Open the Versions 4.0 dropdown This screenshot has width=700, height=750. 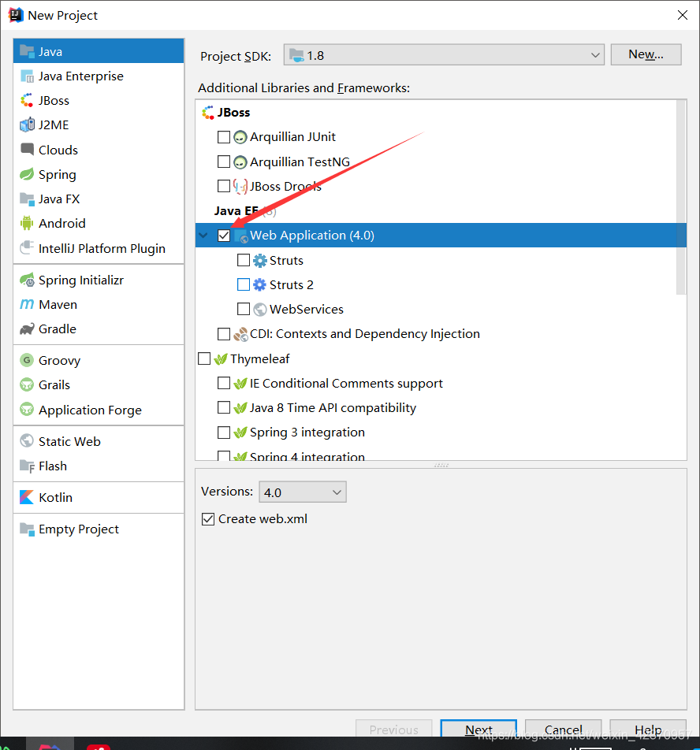pos(303,492)
